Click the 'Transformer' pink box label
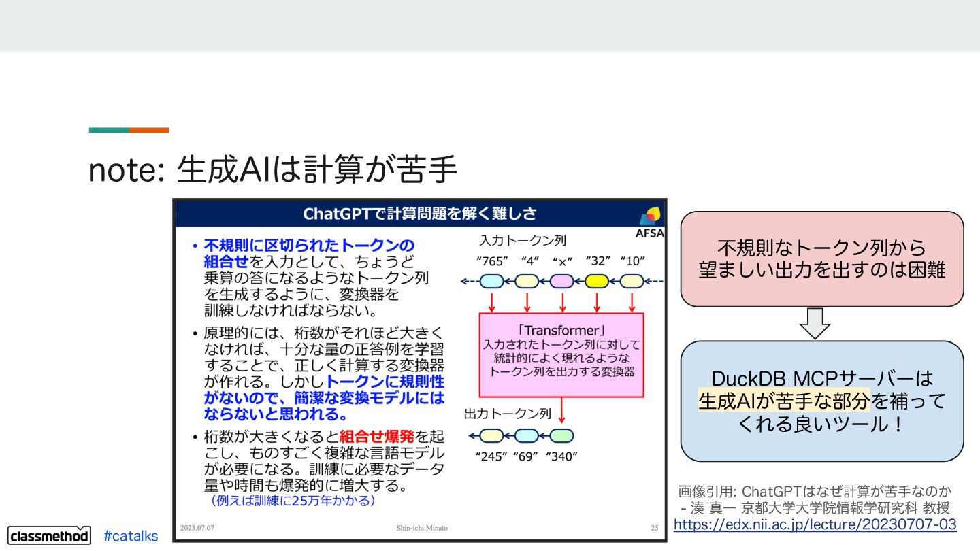 [x=561, y=329]
